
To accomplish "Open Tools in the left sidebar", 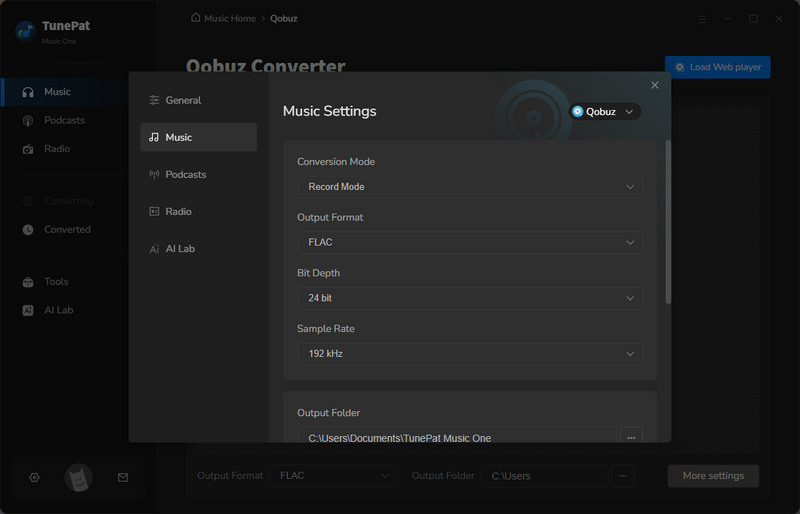I will point(56,282).
